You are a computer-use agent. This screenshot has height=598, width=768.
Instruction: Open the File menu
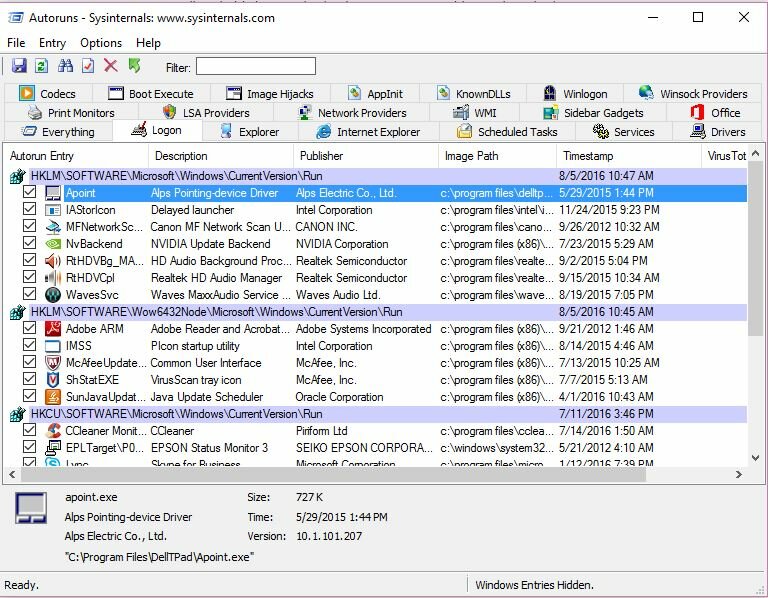pos(16,43)
